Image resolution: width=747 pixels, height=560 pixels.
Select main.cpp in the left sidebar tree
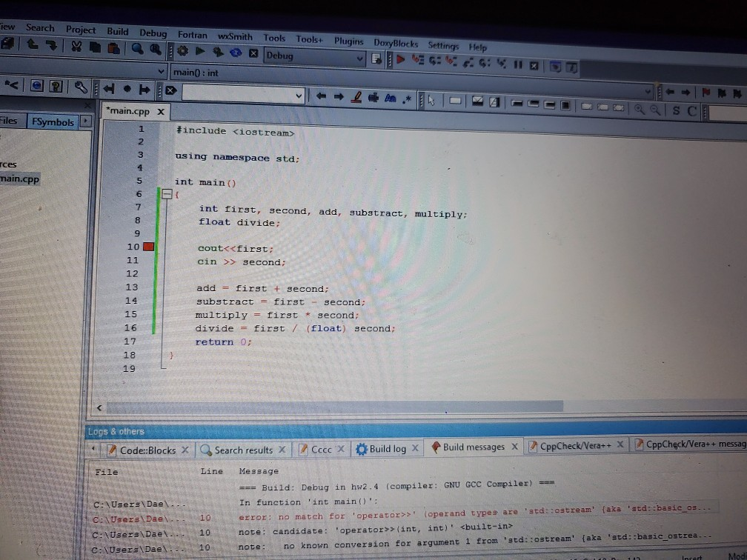coord(19,179)
